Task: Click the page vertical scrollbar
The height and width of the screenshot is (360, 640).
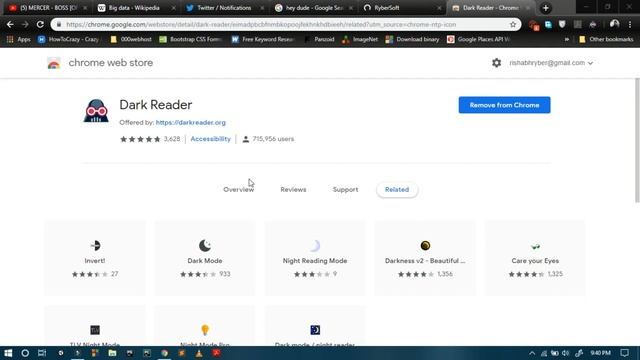Action: click(637, 140)
